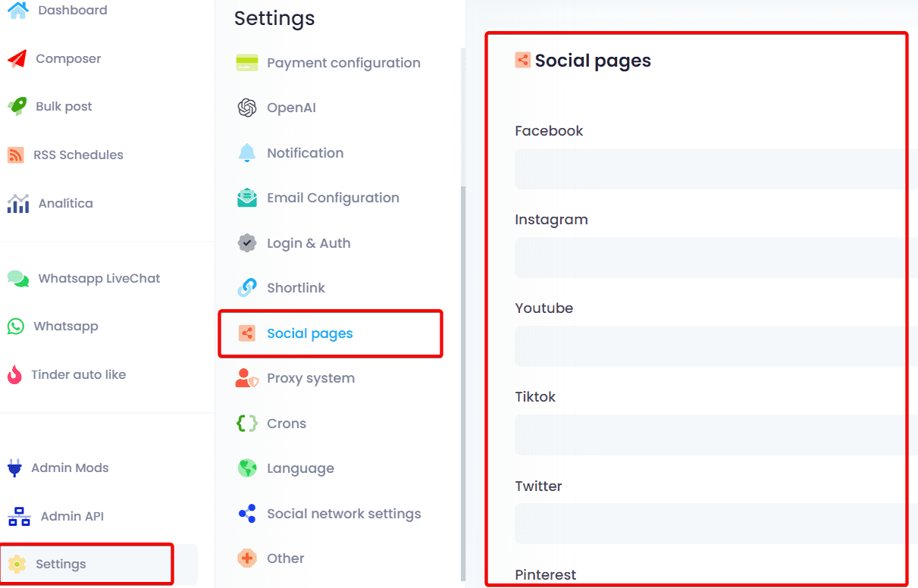Image resolution: width=918 pixels, height=588 pixels.
Task: Click the Notification bell icon
Action: coord(247,153)
